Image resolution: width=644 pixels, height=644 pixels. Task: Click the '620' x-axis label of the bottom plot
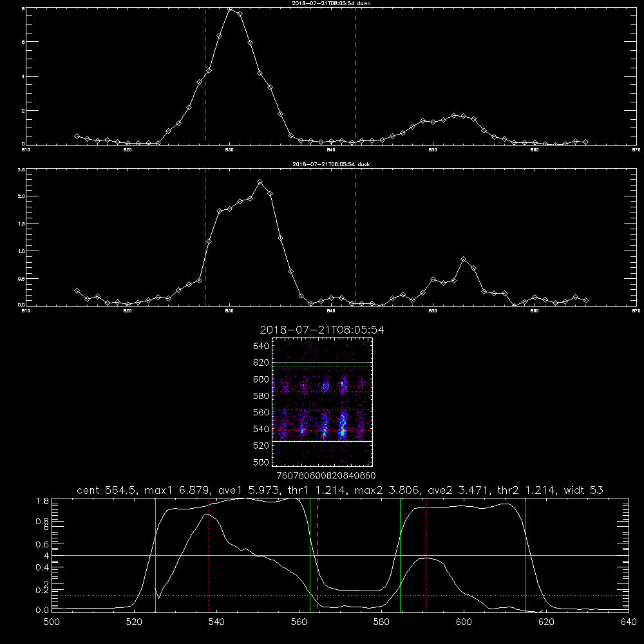pyautogui.click(x=546, y=622)
